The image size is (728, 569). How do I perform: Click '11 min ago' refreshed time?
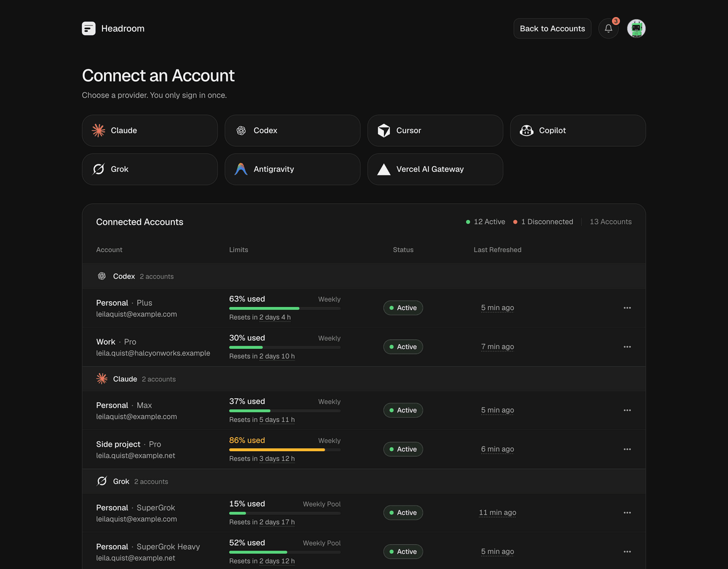498,513
